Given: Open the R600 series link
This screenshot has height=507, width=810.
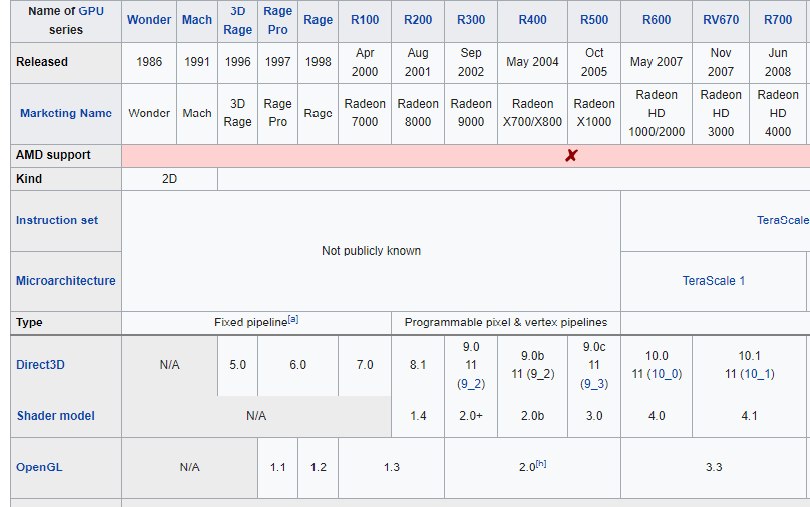Looking at the screenshot, I should [656, 20].
